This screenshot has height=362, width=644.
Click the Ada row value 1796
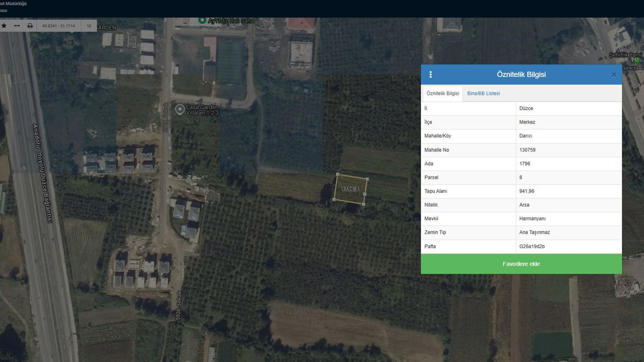524,164
